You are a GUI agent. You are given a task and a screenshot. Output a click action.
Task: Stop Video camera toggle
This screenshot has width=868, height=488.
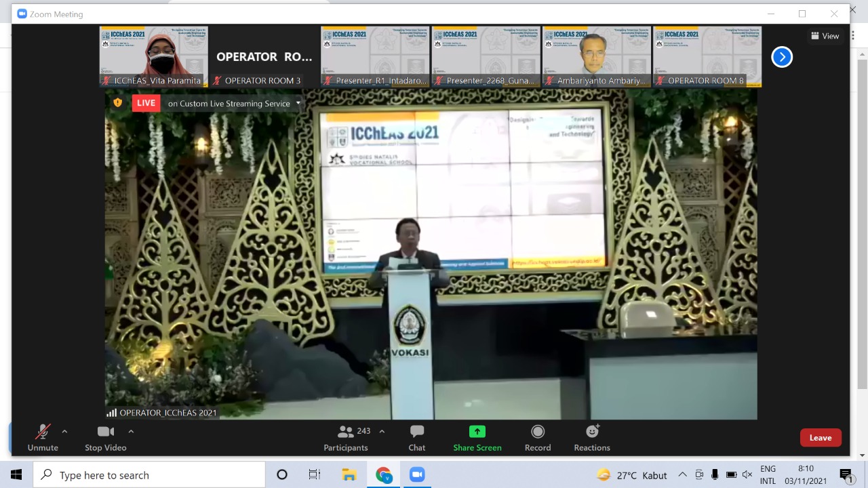[105, 437]
